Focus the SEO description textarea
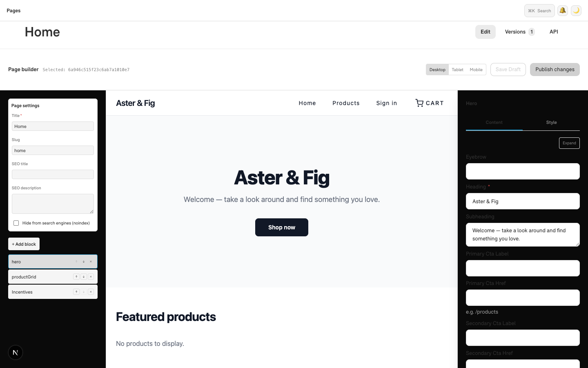This screenshot has height=368, width=588. tap(53, 204)
